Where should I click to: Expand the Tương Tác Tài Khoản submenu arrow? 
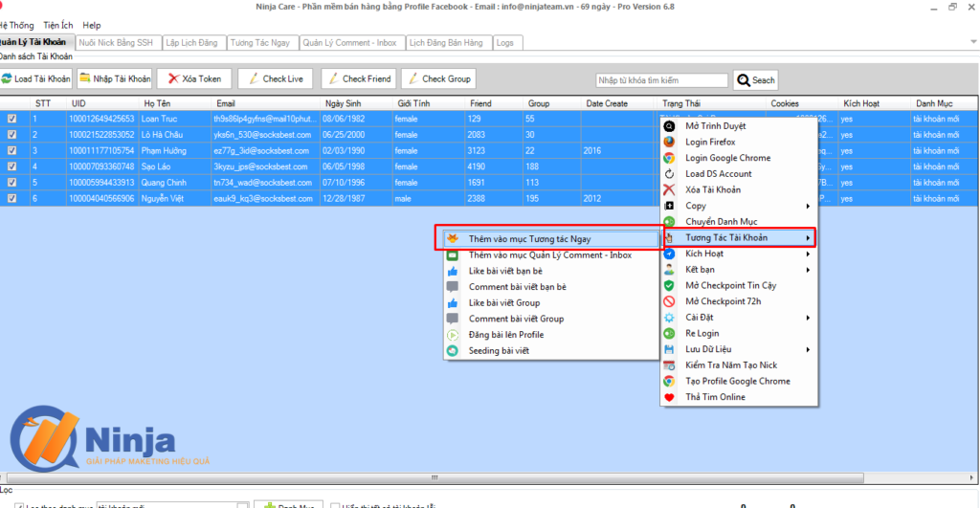[x=808, y=238]
